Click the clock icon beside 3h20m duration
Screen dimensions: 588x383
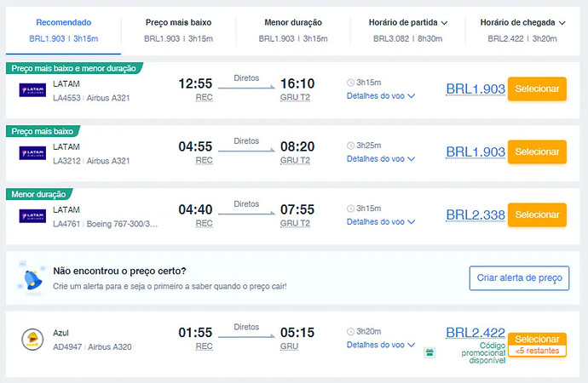351,331
